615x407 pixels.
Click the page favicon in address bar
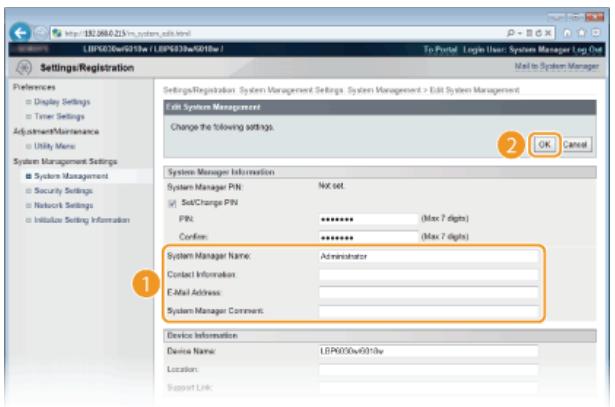pyautogui.click(x=57, y=33)
